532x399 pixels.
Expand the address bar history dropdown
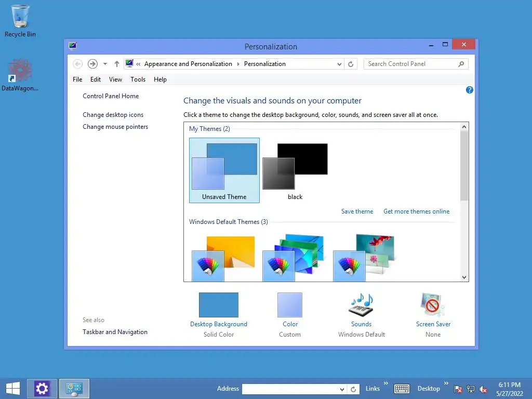click(x=339, y=64)
